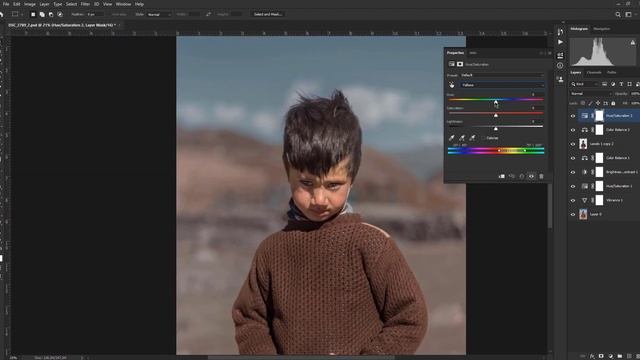Switch to the Info tab in Properties panel
The width and height of the screenshot is (640, 360).
pos(473,53)
